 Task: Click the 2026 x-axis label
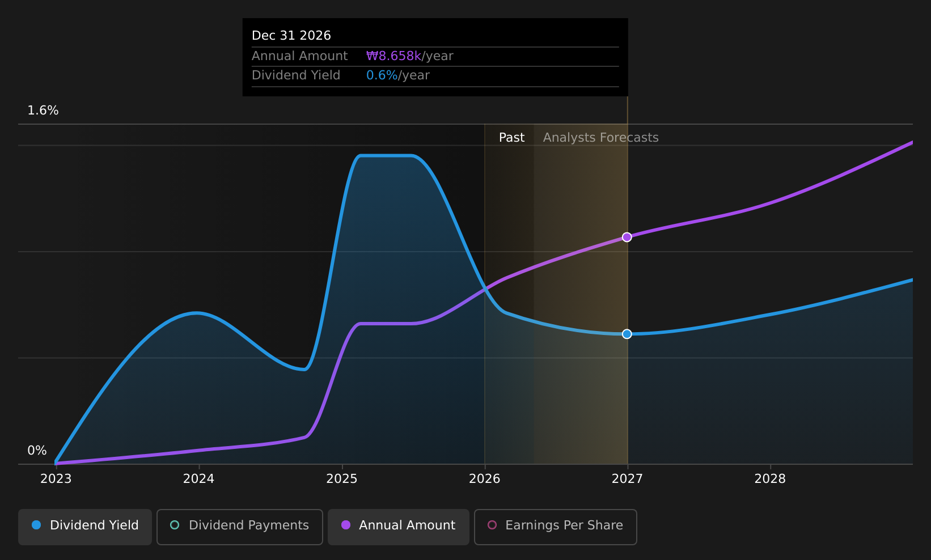[485, 479]
